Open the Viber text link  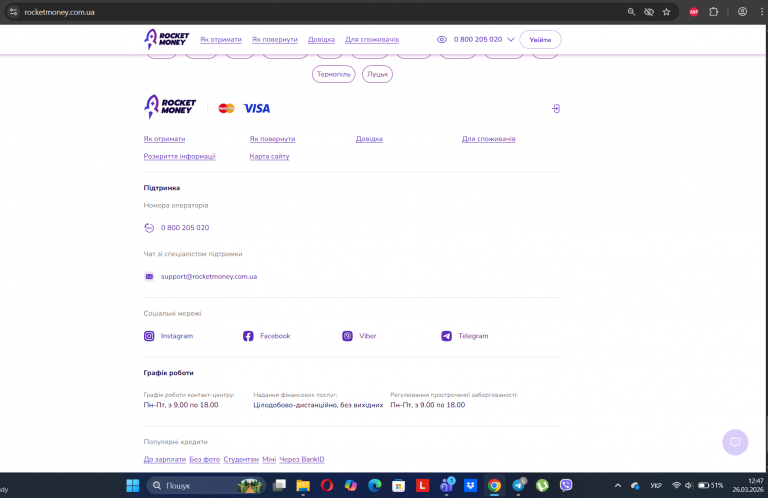368,336
